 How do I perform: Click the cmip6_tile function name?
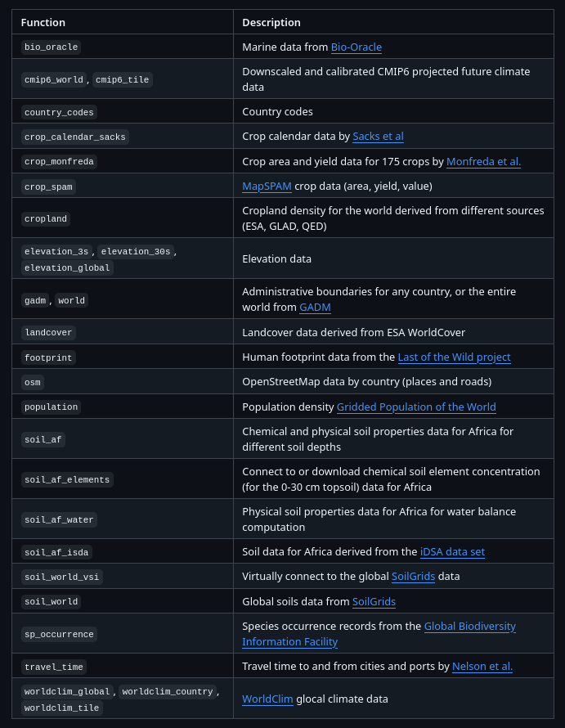(122, 79)
